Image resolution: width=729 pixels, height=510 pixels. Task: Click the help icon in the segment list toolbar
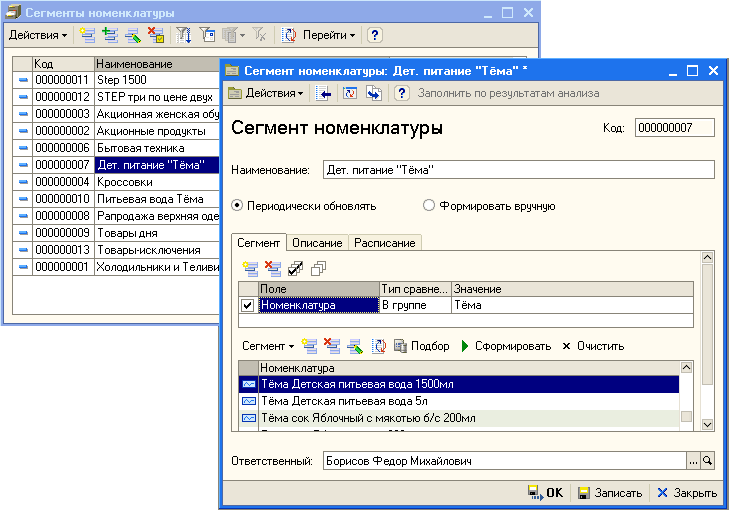374,35
